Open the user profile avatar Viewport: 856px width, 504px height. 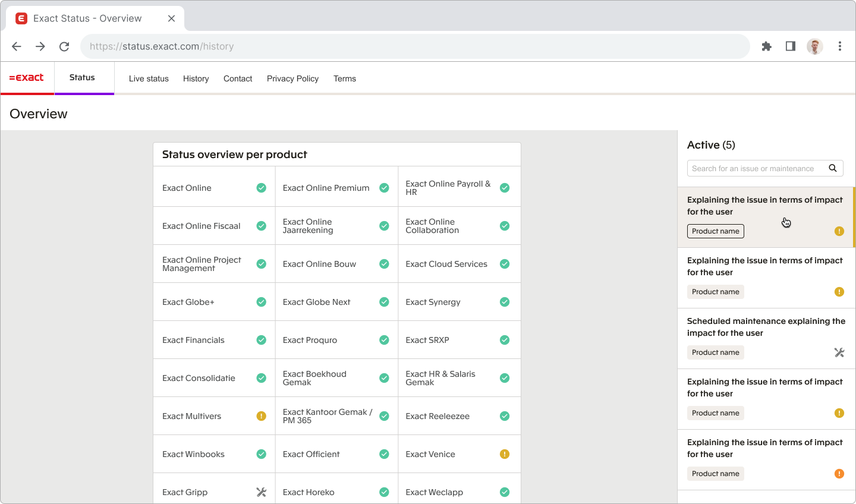tap(814, 46)
